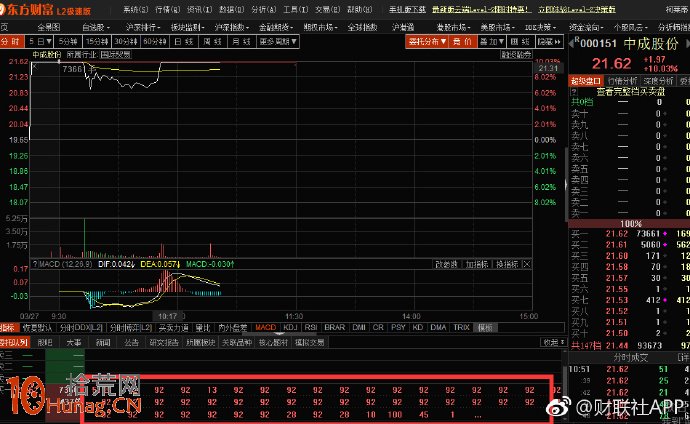
Task: Open the order book help question icon
Action: (573, 91)
